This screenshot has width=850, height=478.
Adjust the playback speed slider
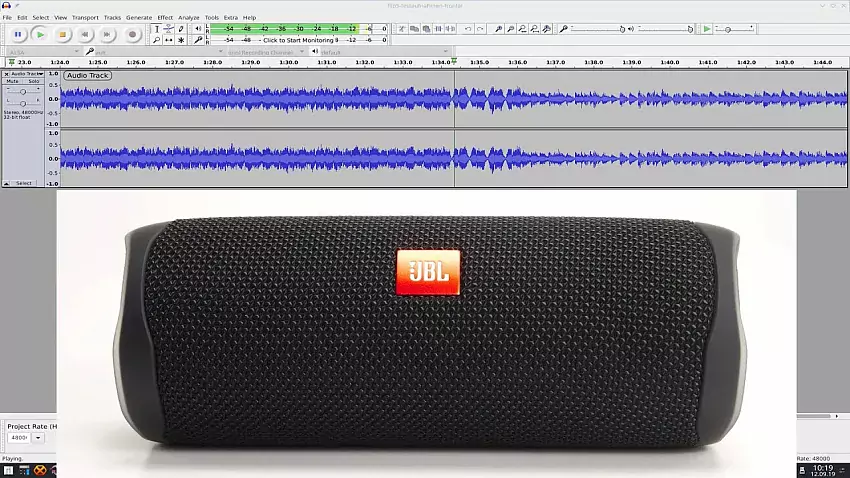point(735,29)
